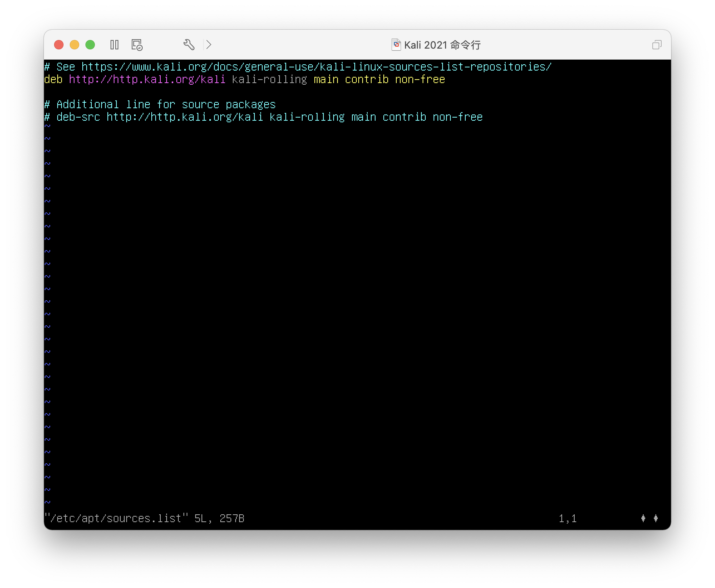The height and width of the screenshot is (588, 715).
Task: Pause the Kali 2021 virtual machine
Action: point(114,45)
